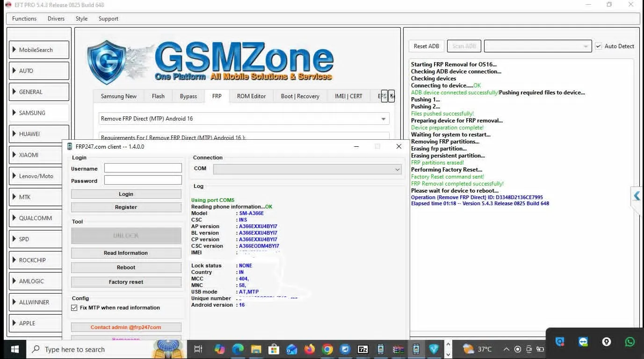Open Microsoft Edge from the taskbar

click(x=238, y=349)
